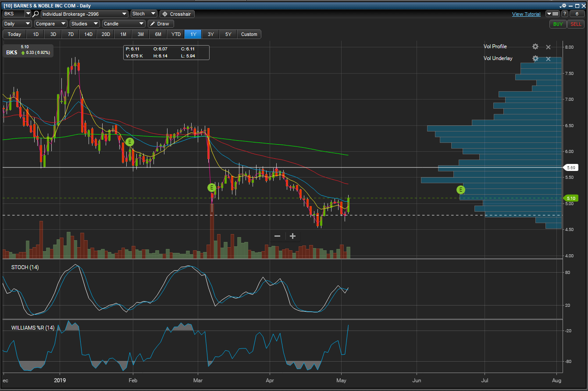Select the 1D time range
The image size is (588, 391).
36,34
